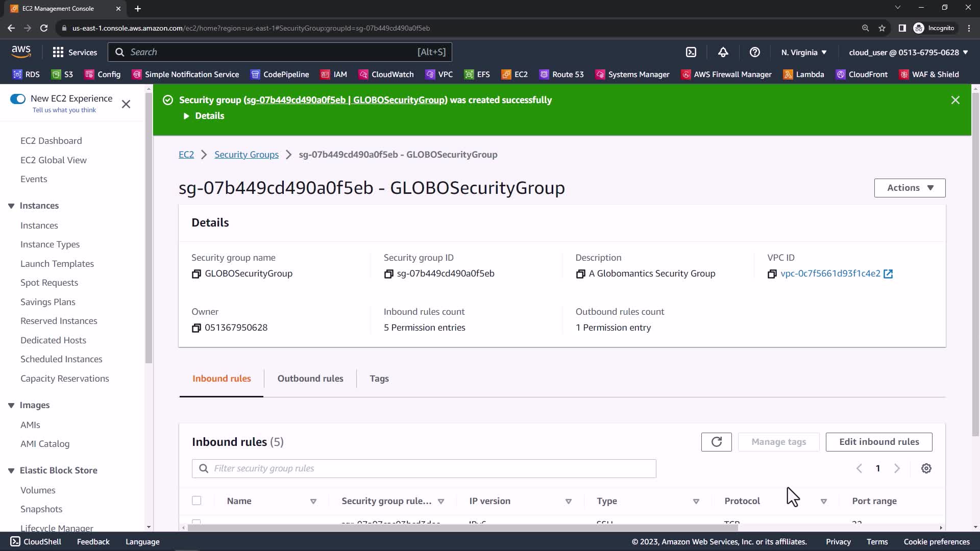This screenshot has height=551, width=980.
Task: Copy the security group ID value
Action: tap(388, 274)
